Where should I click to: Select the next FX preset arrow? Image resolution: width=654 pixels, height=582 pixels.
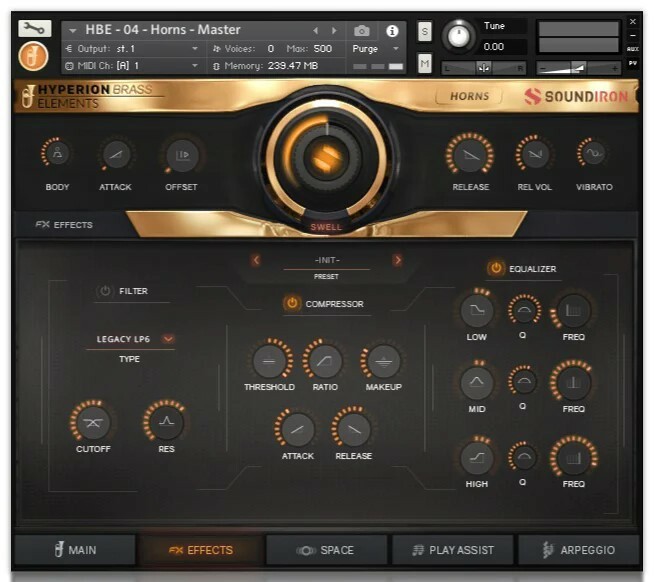[x=397, y=260]
